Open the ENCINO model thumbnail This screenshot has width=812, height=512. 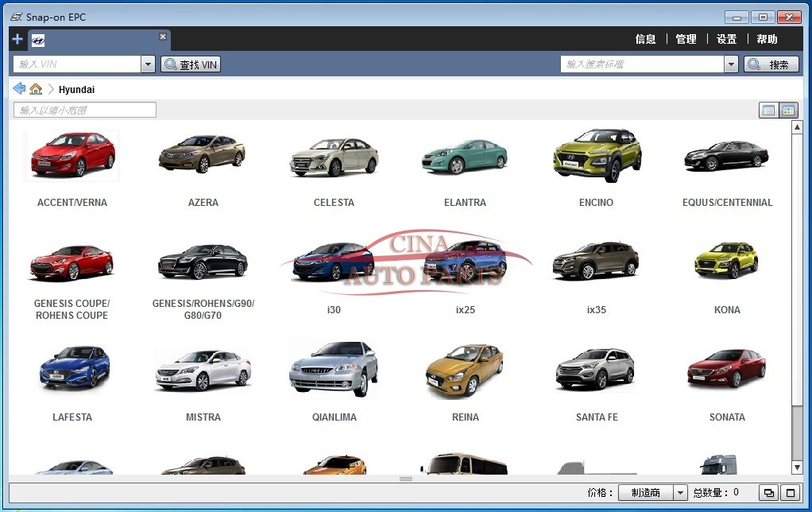tap(596, 155)
